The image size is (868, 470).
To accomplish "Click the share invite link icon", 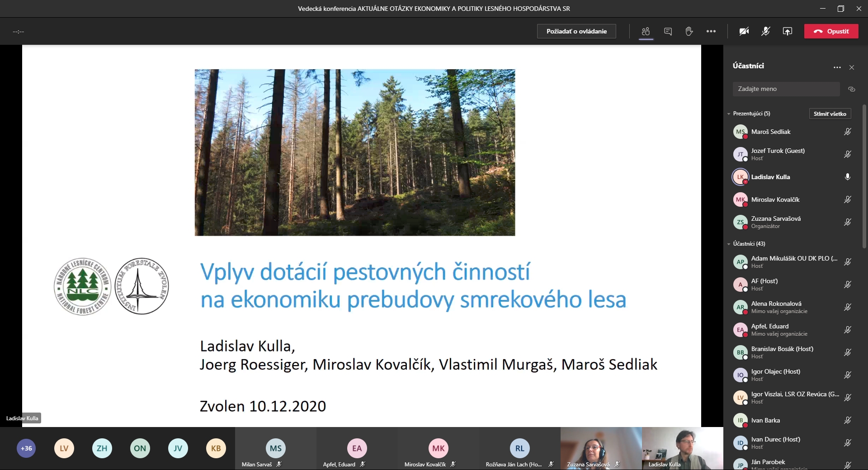I will 851,89.
